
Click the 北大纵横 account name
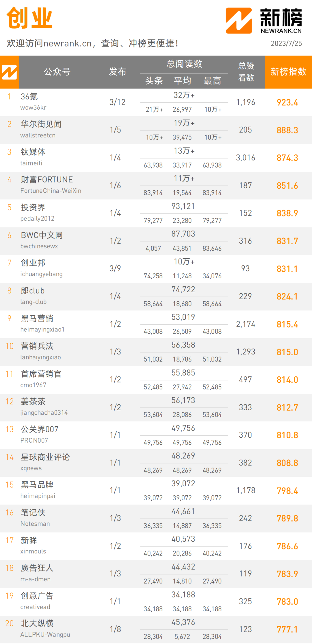coord(37,623)
